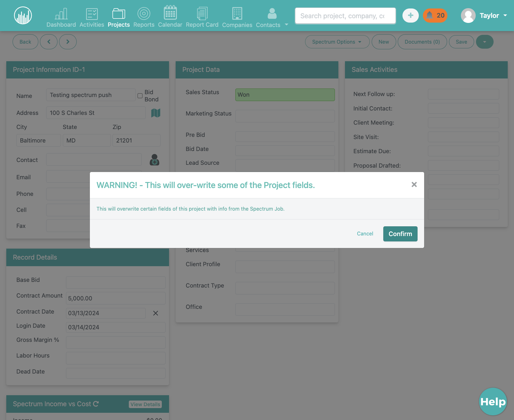
Task: Open the Help bubble
Action: pyautogui.click(x=493, y=401)
